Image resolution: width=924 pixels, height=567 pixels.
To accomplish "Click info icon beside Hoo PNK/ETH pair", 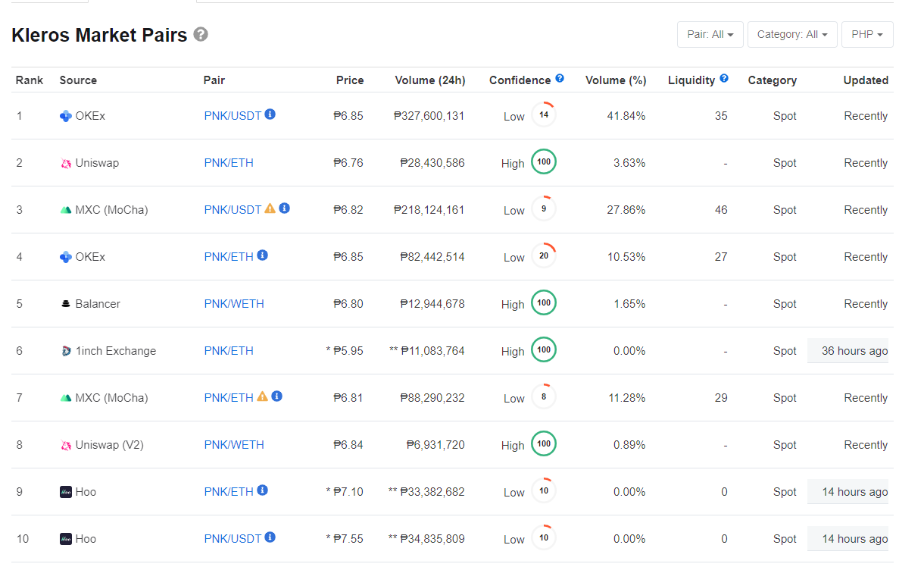I will [x=262, y=490].
